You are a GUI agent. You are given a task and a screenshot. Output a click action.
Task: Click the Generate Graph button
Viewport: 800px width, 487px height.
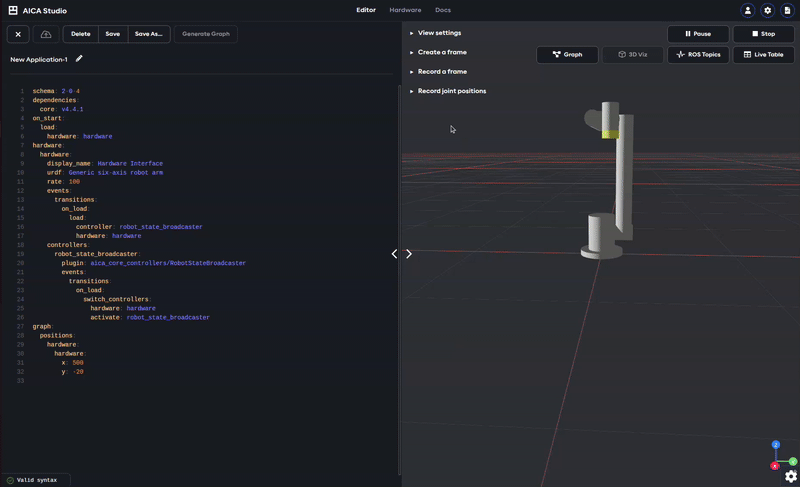[206, 34]
